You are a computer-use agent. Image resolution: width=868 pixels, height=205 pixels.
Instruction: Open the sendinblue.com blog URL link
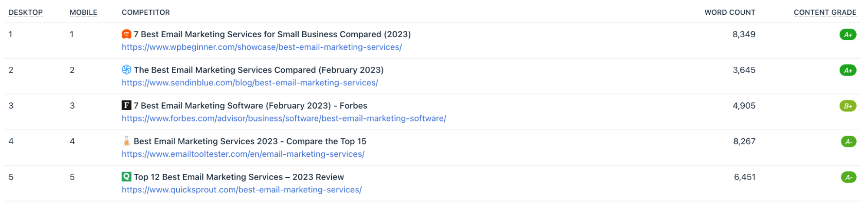250,83
